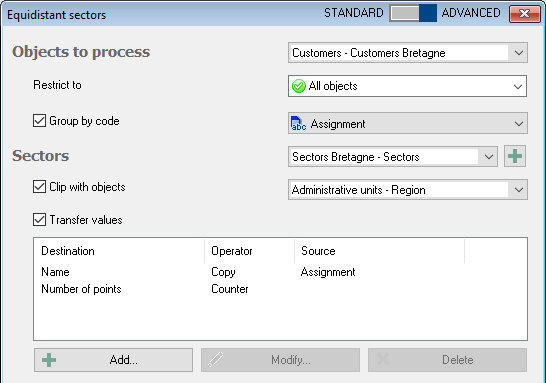The image size is (546, 383).
Task: Toggle the Standard/Advanced mode switch
Action: (x=413, y=13)
